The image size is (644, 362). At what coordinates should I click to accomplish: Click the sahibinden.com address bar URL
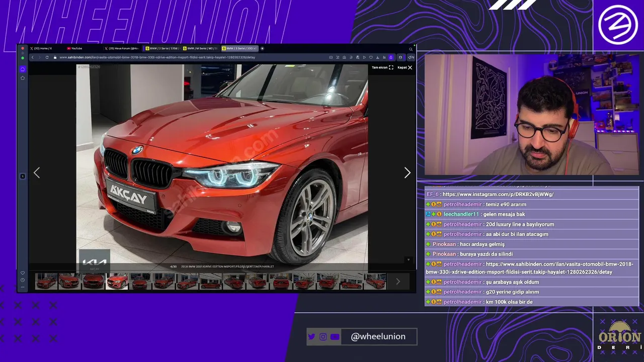tap(157, 57)
